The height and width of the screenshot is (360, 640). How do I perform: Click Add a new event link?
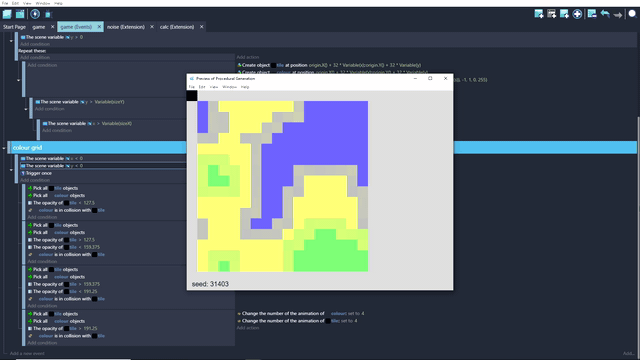27,353
